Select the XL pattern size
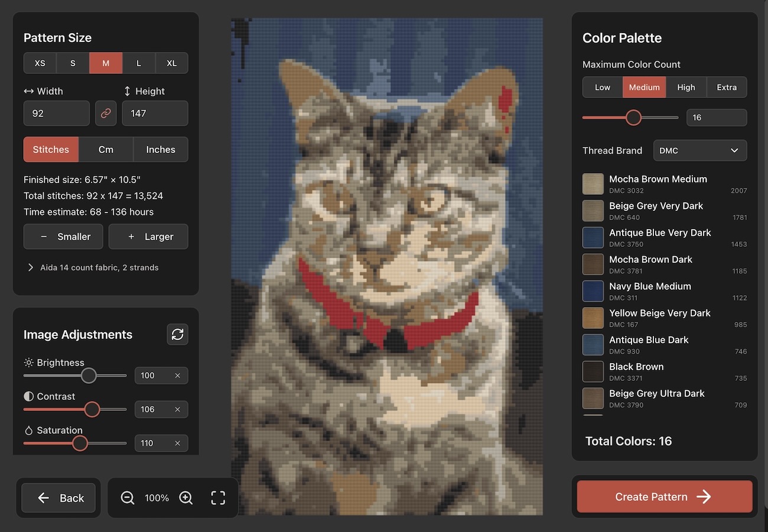The image size is (768, 532). click(x=171, y=63)
